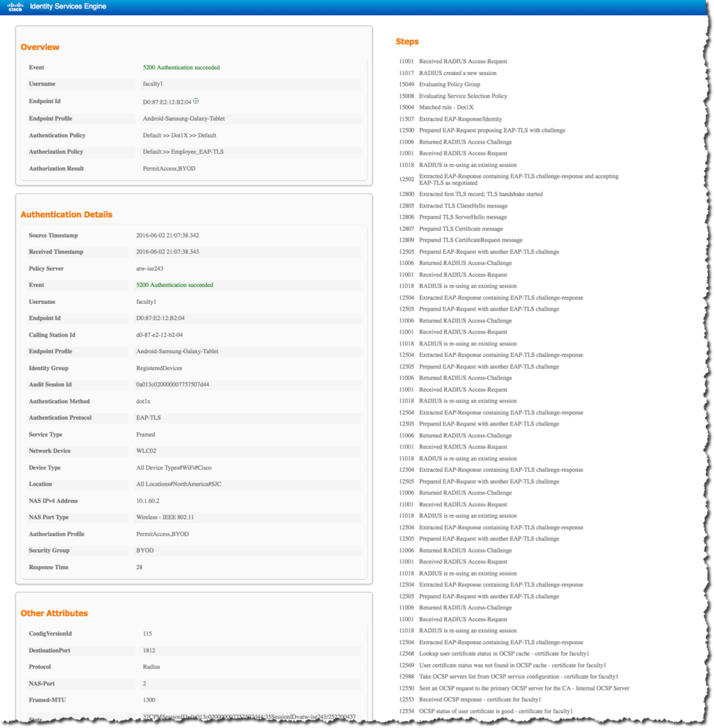Click step 15049 Evaluating Policy Group
Screen dimensions: 714x728
439,85
